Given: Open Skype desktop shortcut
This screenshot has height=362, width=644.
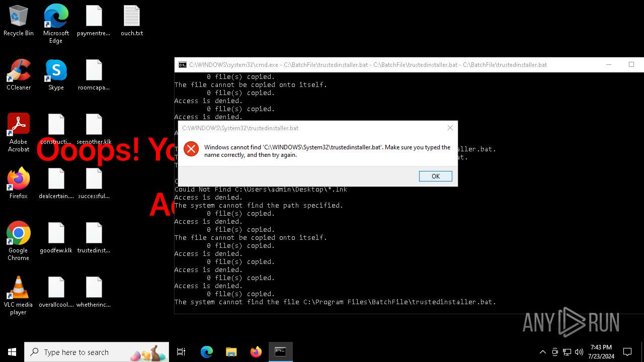Looking at the screenshot, I should pos(56,75).
